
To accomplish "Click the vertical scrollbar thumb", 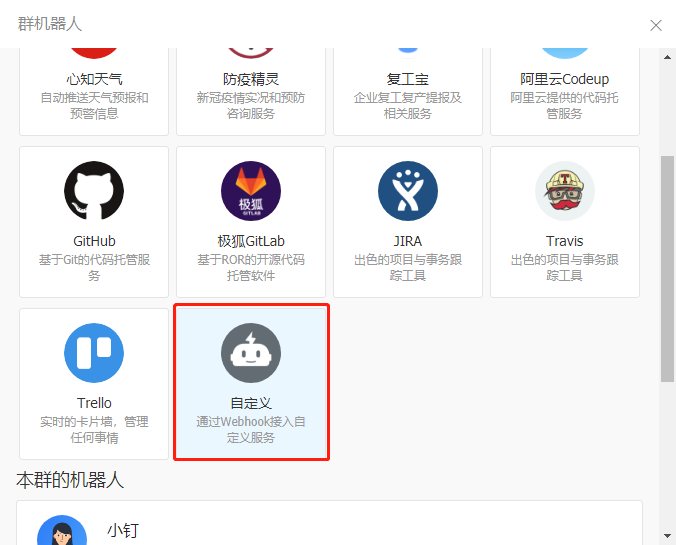I will (667, 269).
